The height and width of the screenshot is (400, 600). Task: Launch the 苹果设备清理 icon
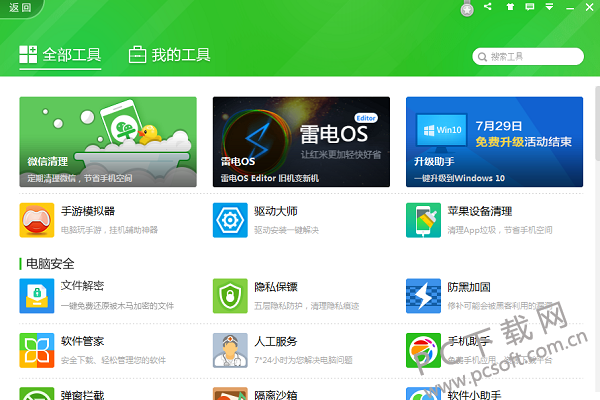pos(423,220)
